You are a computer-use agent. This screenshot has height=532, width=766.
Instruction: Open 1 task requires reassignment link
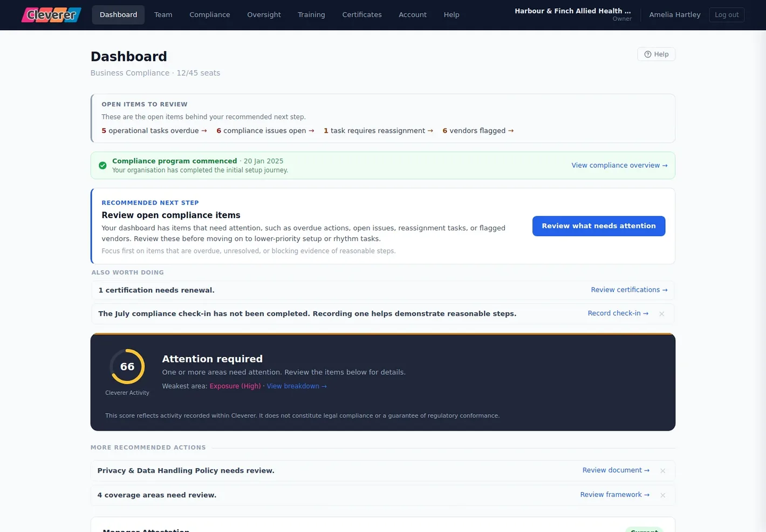[x=378, y=131]
